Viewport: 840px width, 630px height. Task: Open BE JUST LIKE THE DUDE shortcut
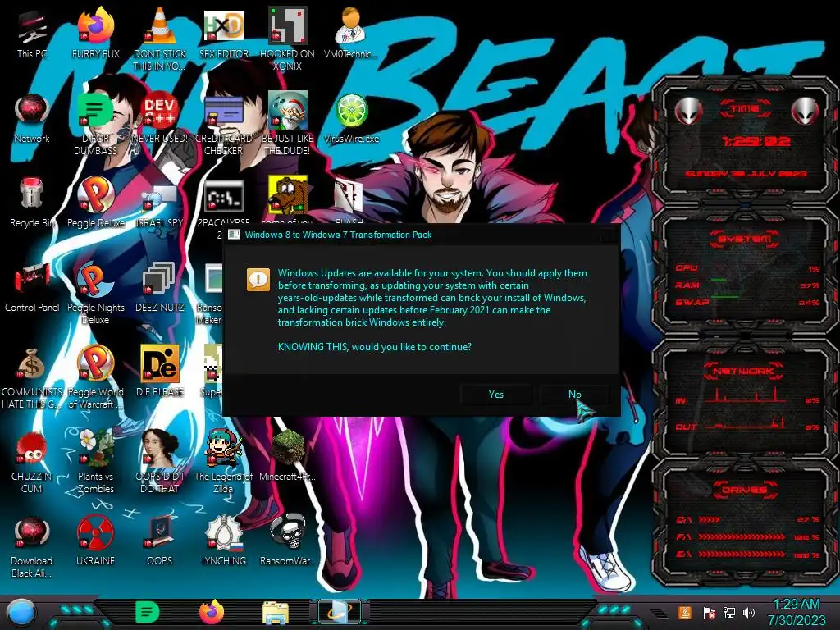[288, 123]
